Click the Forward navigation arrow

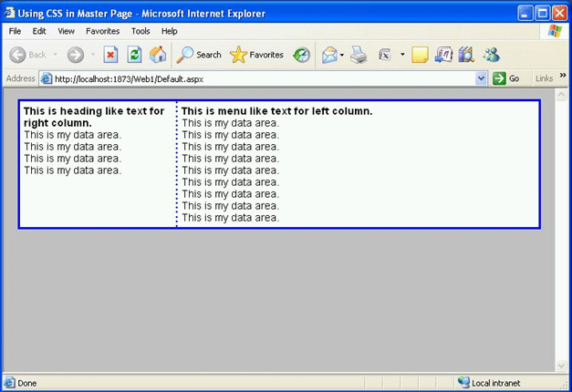coord(76,55)
